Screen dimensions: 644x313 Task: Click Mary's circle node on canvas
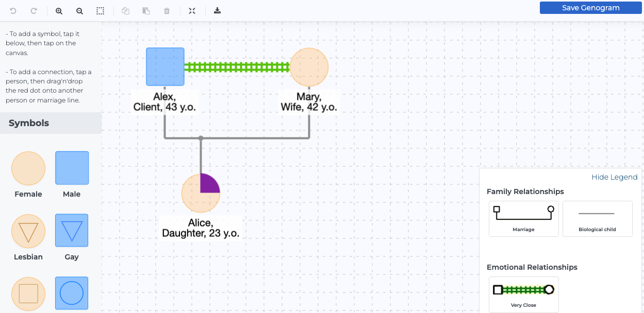click(309, 67)
